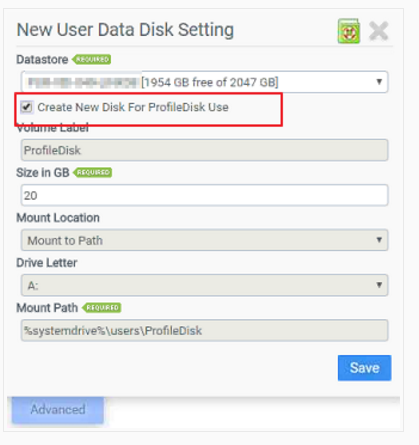
Task: Click the Datastore field label
Action: click(42, 60)
